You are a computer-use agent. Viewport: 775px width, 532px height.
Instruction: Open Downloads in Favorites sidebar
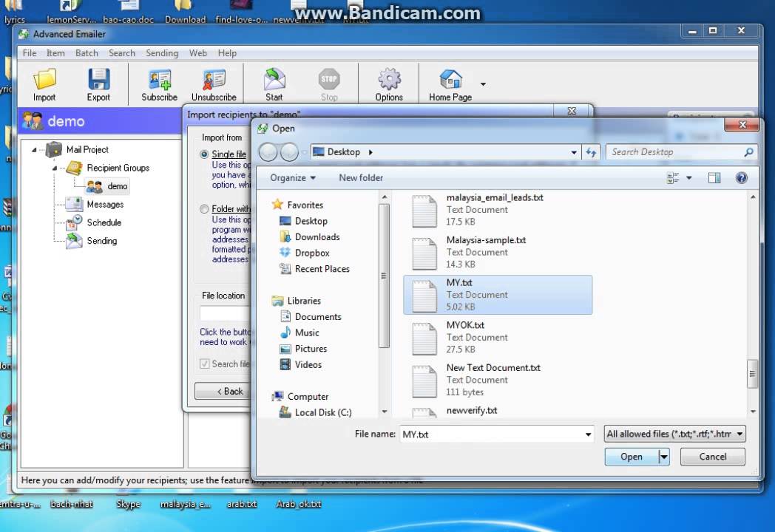[x=309, y=236]
